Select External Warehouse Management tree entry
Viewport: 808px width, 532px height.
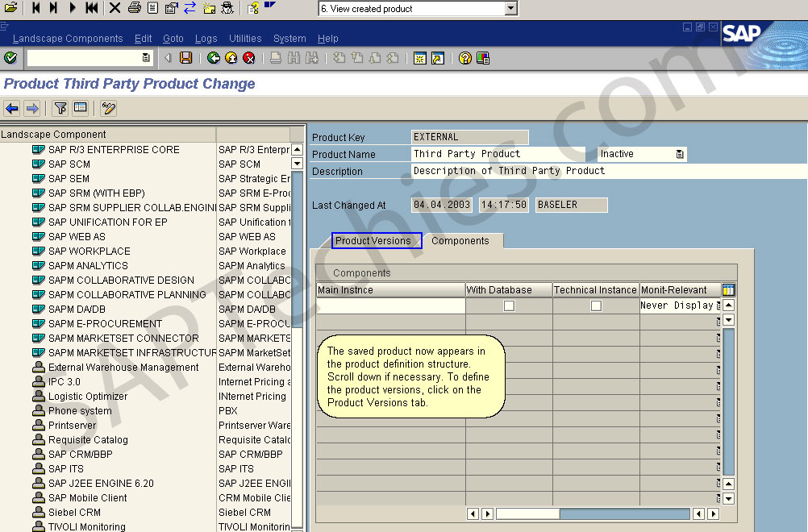point(123,368)
